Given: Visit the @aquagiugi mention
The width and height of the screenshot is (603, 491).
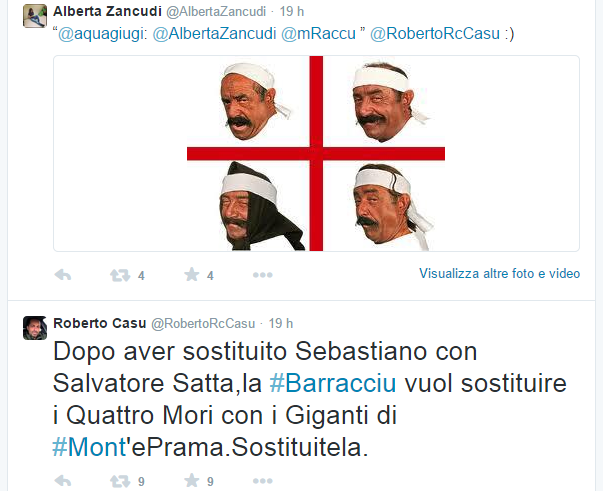Looking at the screenshot, I should click(x=100, y=34).
